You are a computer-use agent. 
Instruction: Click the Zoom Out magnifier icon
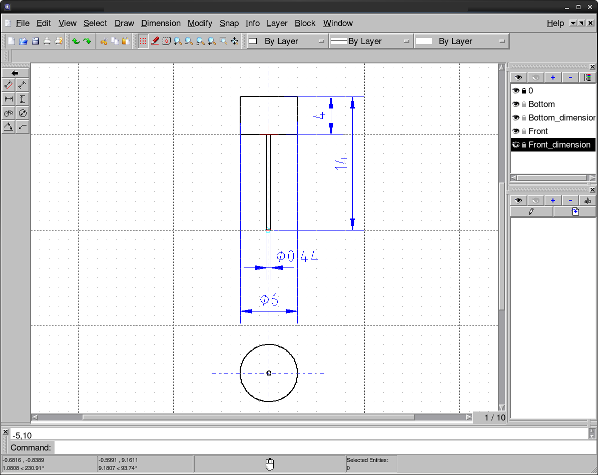(189, 41)
